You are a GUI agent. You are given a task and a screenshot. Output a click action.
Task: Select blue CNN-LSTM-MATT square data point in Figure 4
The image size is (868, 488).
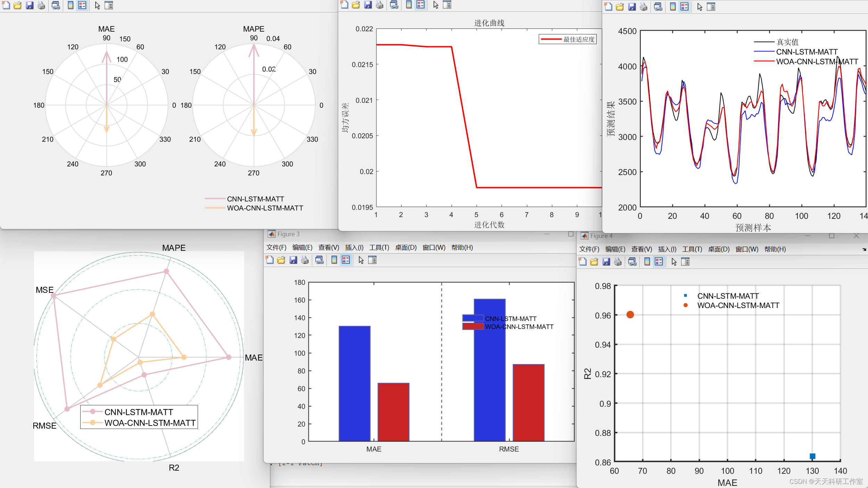(x=812, y=456)
